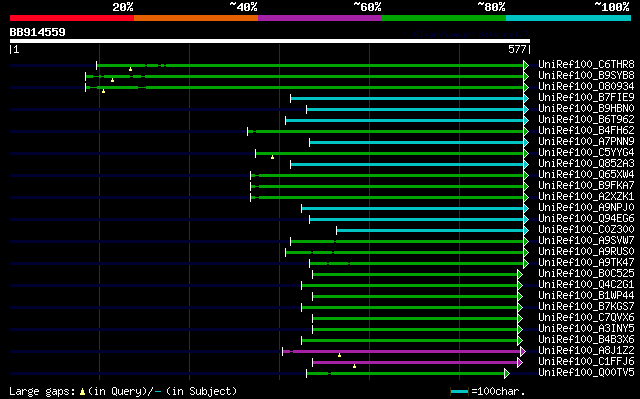Click the yellow gap marker under the A8J1Z2 bar

pyautogui.click(x=339, y=355)
